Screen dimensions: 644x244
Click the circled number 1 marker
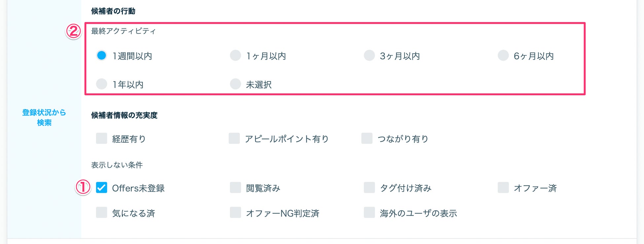[83, 187]
